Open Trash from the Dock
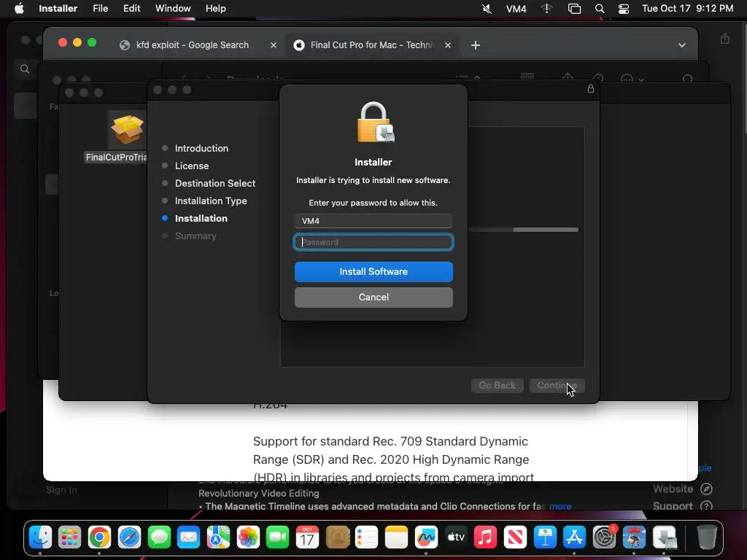 coord(707,537)
